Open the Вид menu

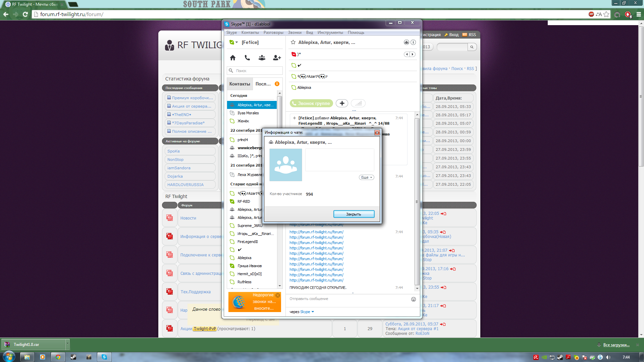[x=310, y=33]
